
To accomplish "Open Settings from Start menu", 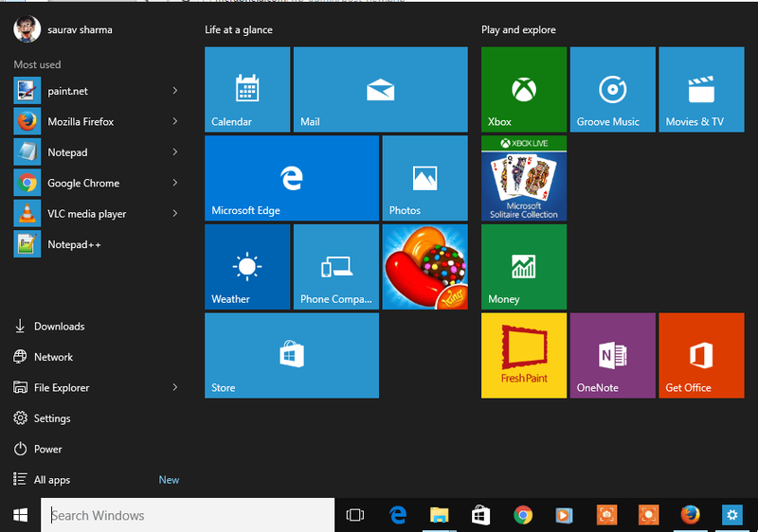I will tap(42, 418).
